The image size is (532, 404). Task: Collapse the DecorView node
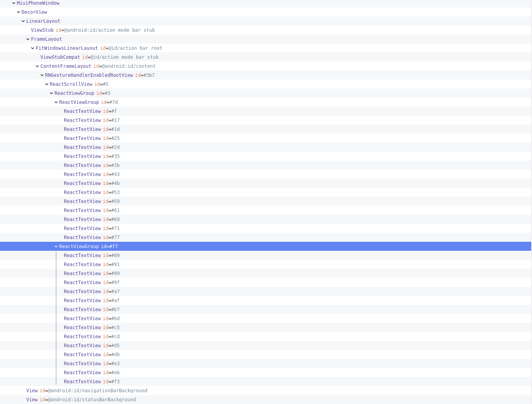pyautogui.click(x=18, y=12)
